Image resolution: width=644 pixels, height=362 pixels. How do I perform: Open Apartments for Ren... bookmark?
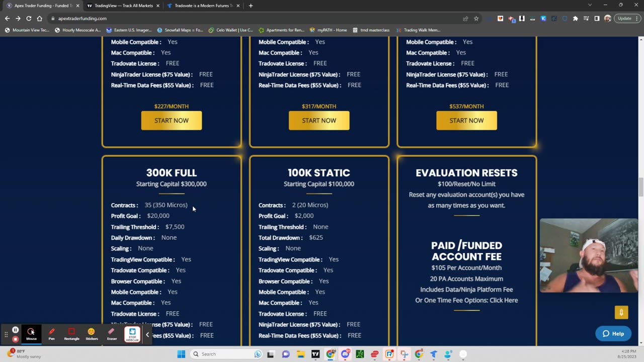281,30
